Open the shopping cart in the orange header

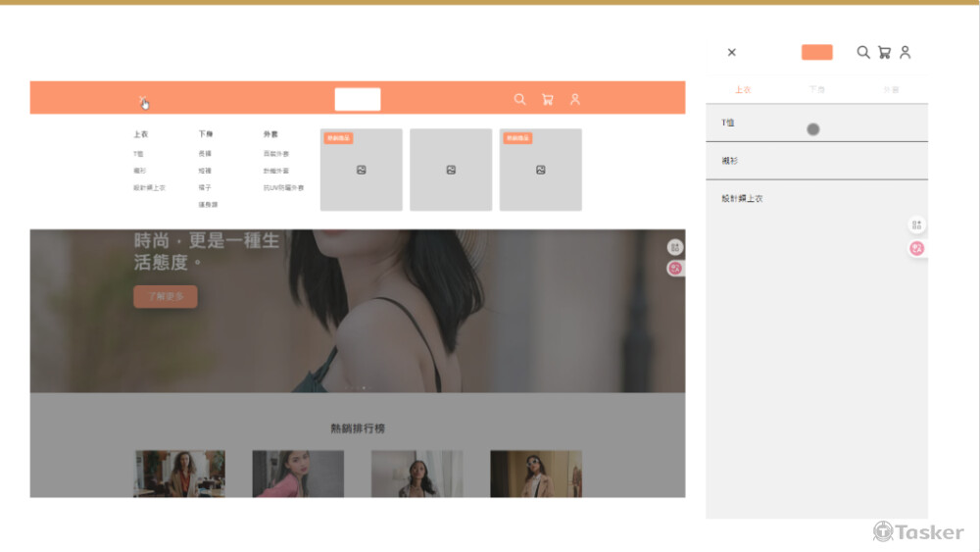(547, 99)
